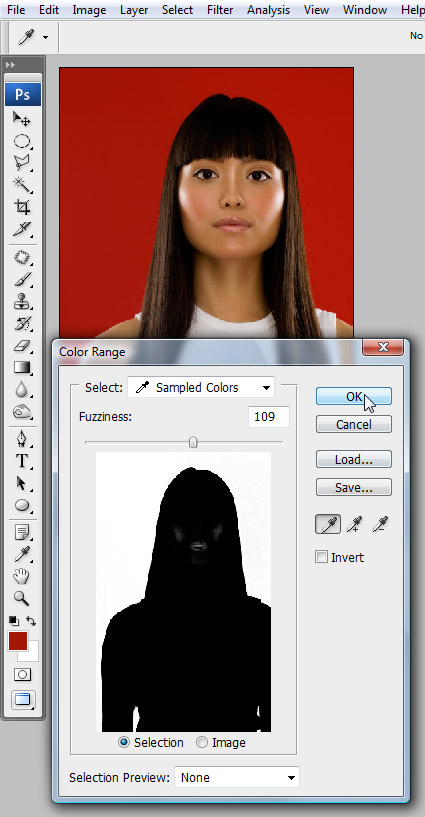425x817 pixels.
Task: Select the Zoom tool in toolbar
Action: [x=22, y=598]
